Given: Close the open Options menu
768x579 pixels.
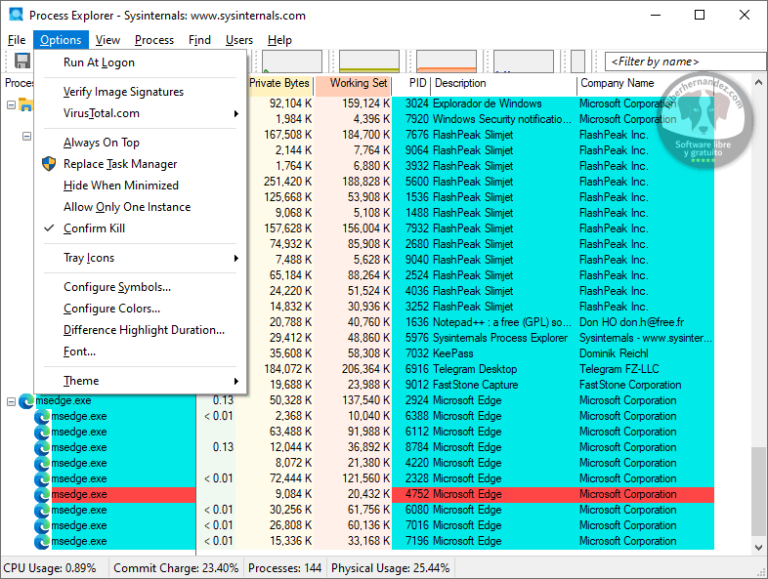Looking at the screenshot, I should point(61,40).
